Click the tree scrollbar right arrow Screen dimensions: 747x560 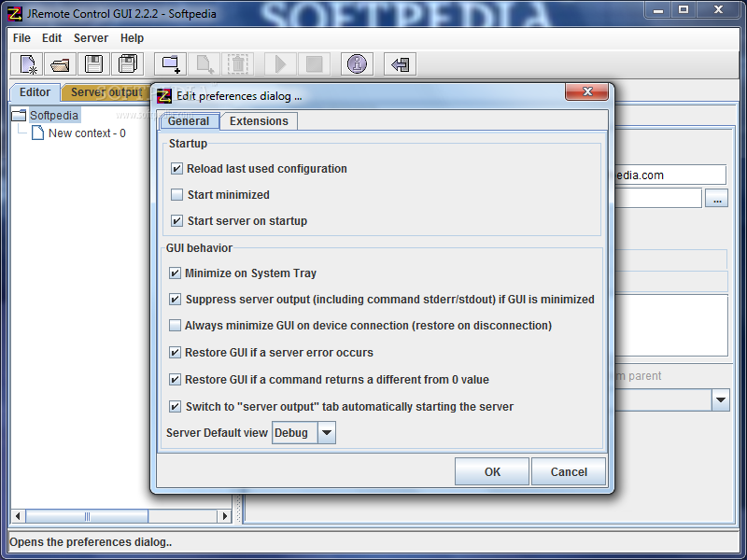(x=225, y=516)
